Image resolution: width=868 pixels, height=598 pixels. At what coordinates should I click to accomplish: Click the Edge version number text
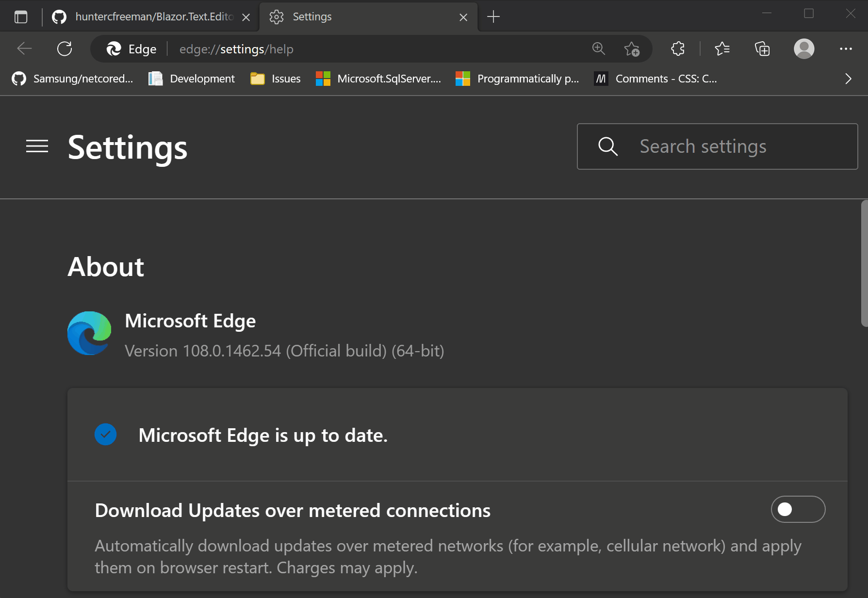284,351
